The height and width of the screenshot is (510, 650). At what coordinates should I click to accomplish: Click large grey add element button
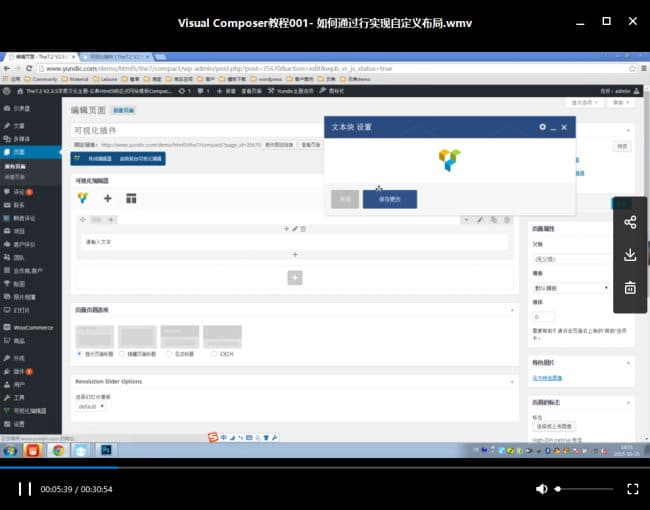[x=295, y=278]
